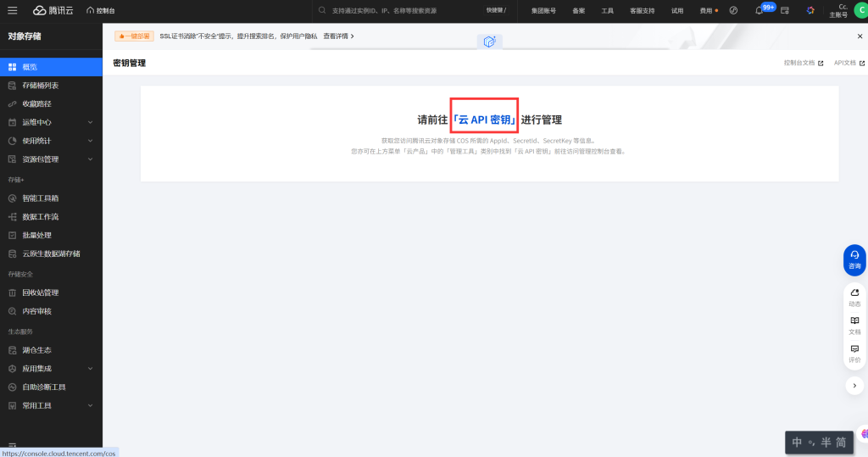This screenshot has height=457, width=868.
Task: Open the 咨询 headset floating button
Action: point(854,259)
